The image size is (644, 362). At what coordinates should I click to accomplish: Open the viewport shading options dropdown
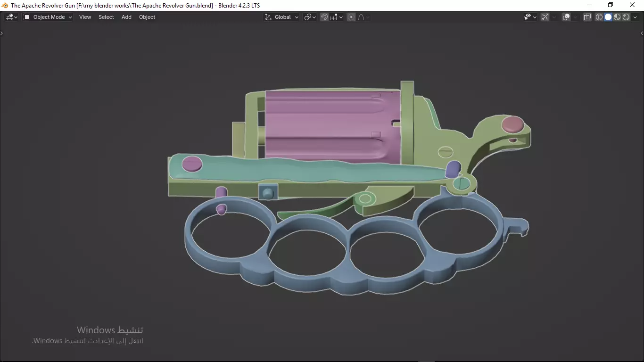click(635, 17)
